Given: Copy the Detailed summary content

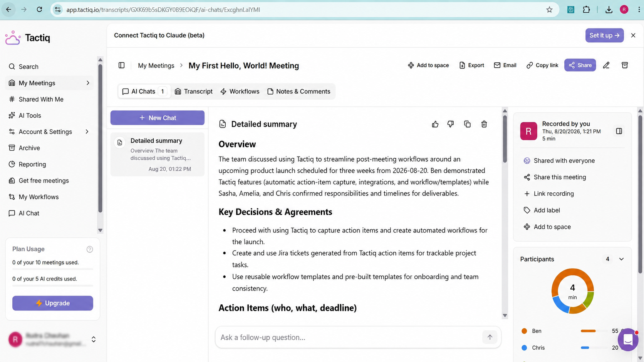Looking at the screenshot, I should pos(467,124).
